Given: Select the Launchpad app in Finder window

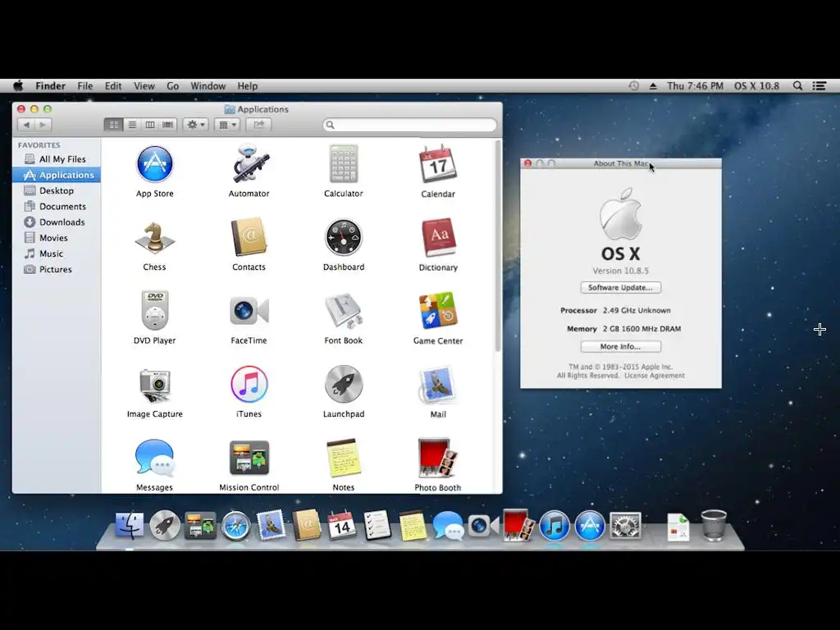Looking at the screenshot, I should coord(344,384).
